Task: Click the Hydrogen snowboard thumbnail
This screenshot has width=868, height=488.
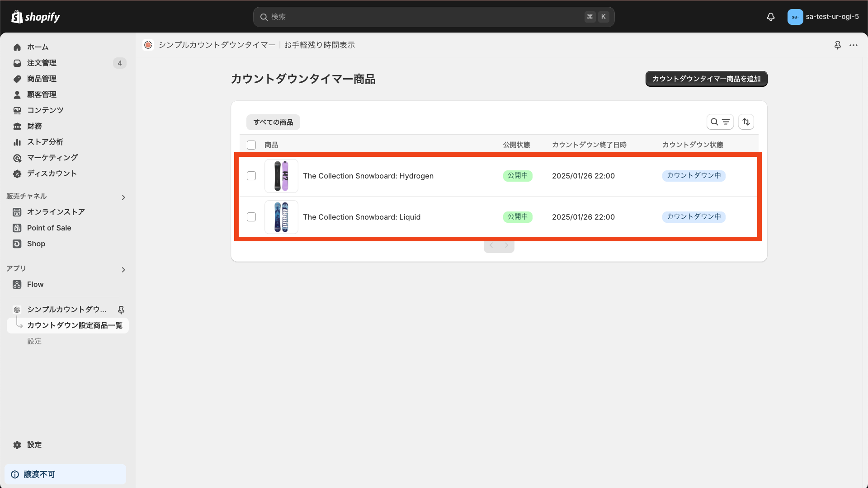Action: (281, 176)
